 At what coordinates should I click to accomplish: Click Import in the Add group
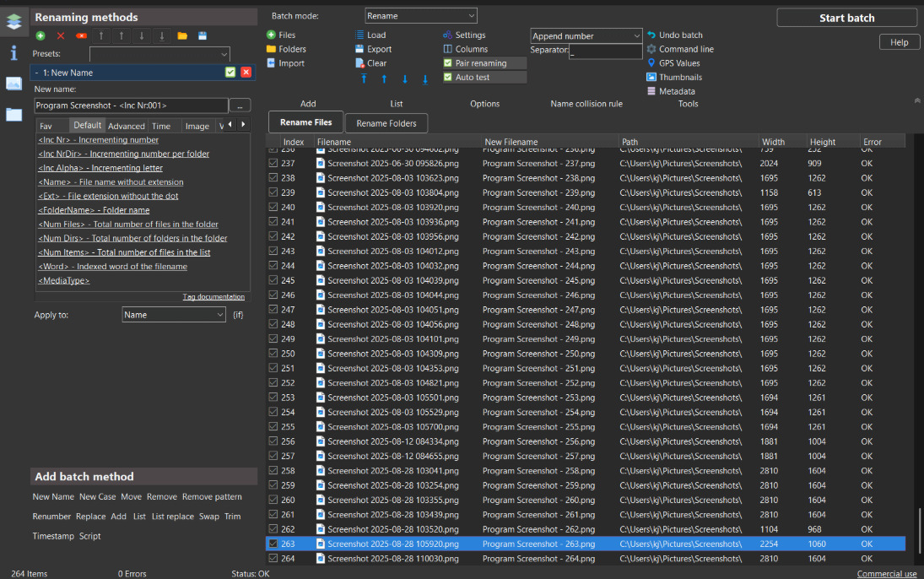pos(291,63)
